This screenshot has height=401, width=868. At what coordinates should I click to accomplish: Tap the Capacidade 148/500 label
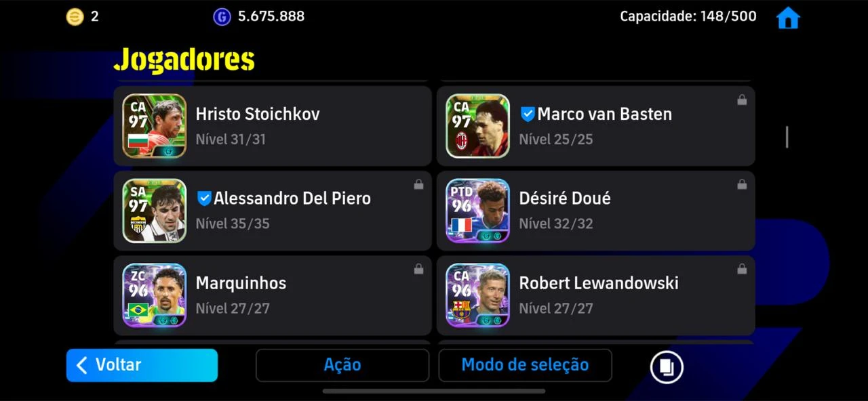[x=688, y=16]
